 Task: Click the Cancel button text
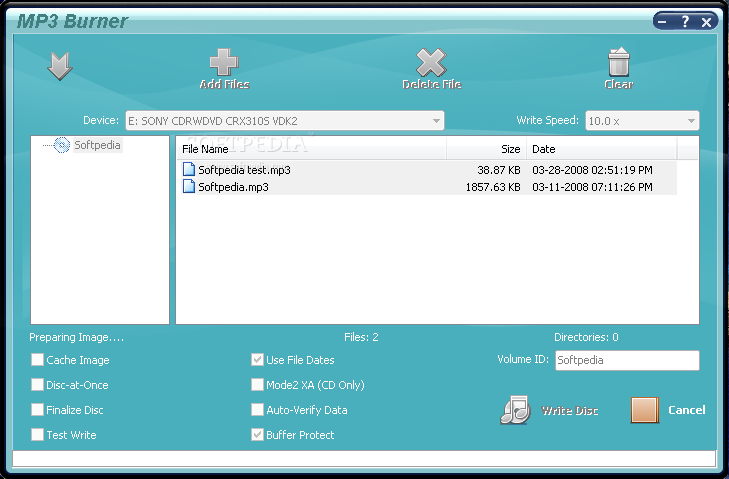click(687, 410)
